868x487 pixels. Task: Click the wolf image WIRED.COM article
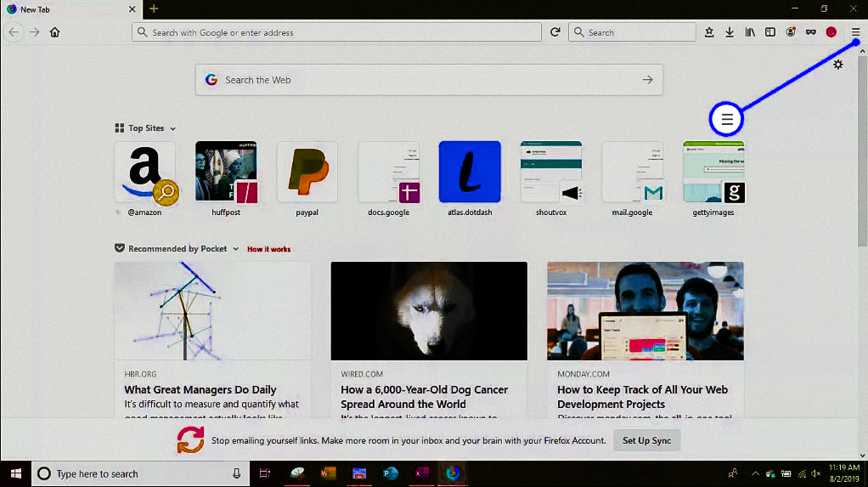click(429, 311)
